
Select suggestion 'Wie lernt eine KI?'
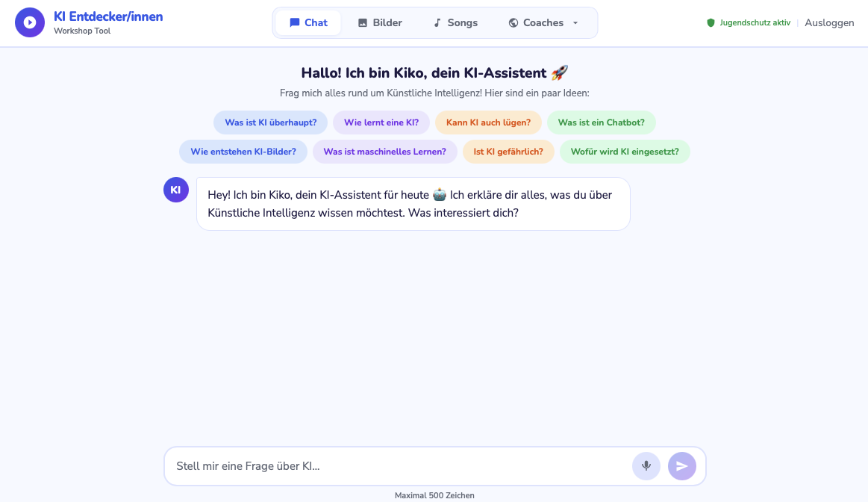(x=381, y=123)
